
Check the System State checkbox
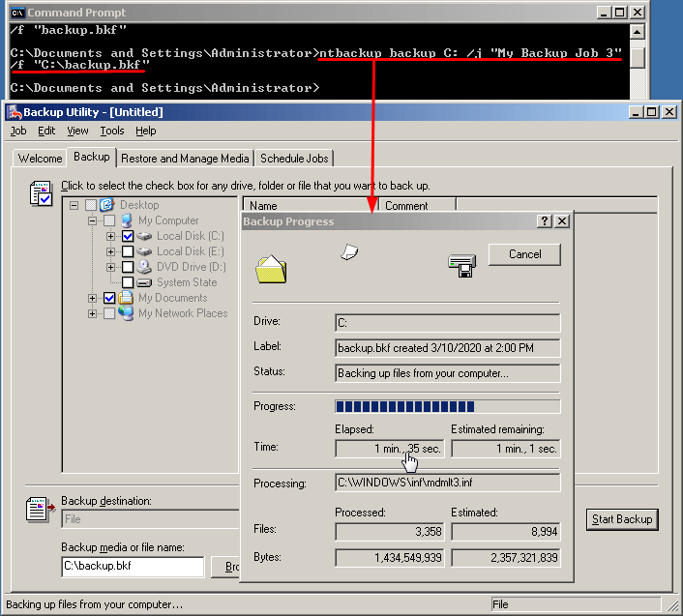coord(128,282)
